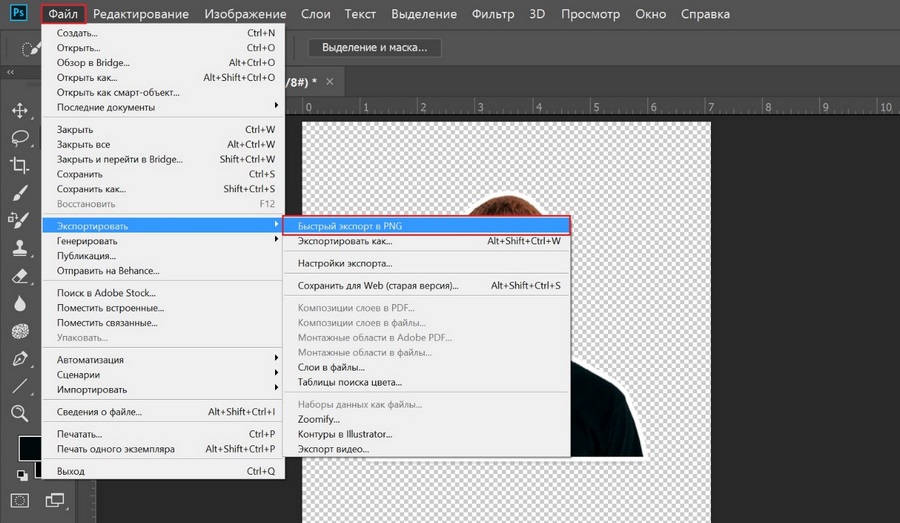
Task: Reset to default foreground/background colors icon
Action: (21, 476)
